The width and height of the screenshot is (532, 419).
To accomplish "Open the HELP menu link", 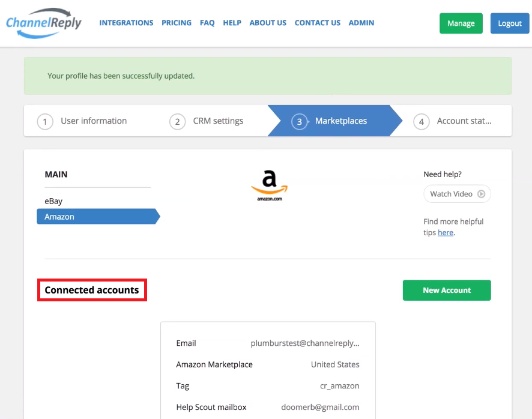I will tap(232, 23).
